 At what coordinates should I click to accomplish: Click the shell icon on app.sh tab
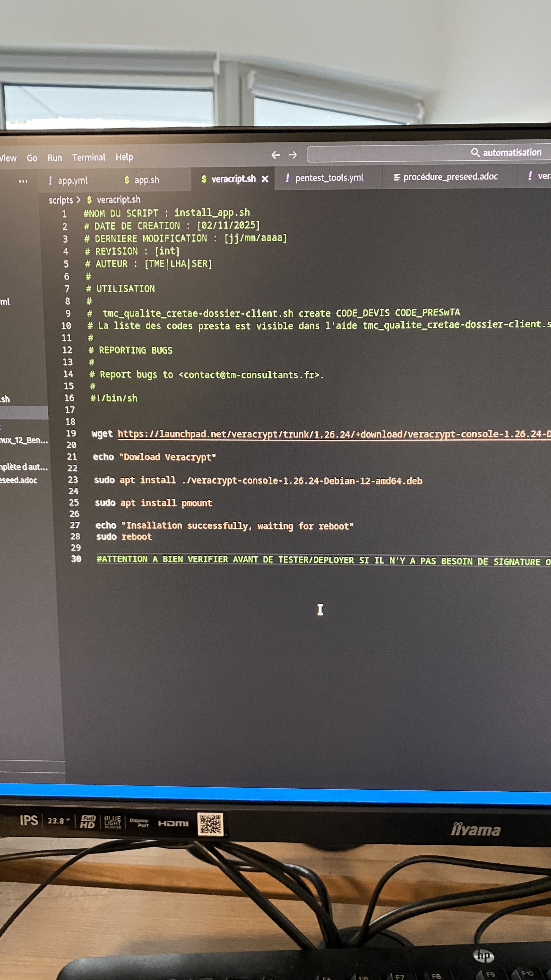click(127, 180)
